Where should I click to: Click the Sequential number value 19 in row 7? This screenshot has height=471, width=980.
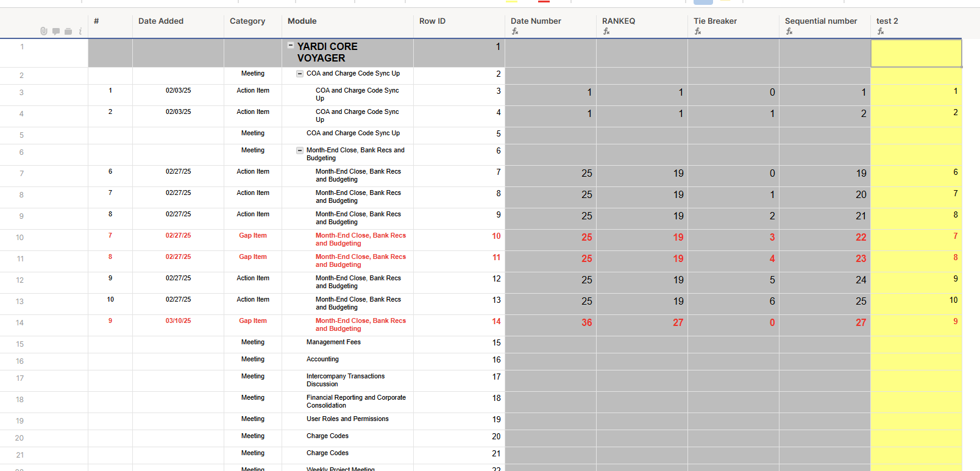tap(861, 174)
